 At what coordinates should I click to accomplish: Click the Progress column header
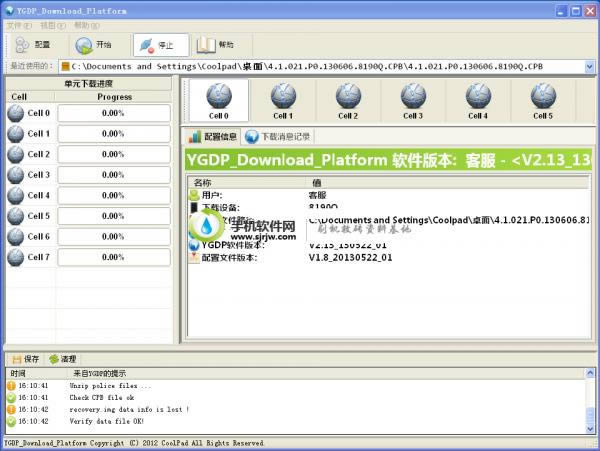114,97
